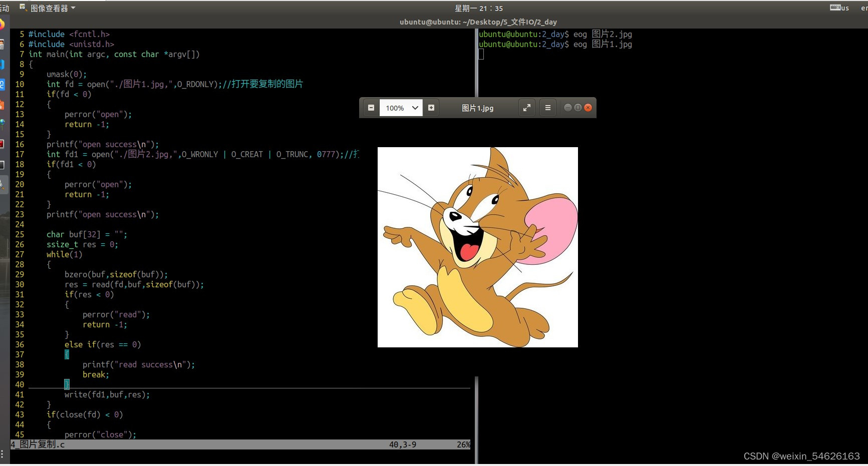
Task: Click the else if(res == 0) line
Action: click(x=103, y=344)
